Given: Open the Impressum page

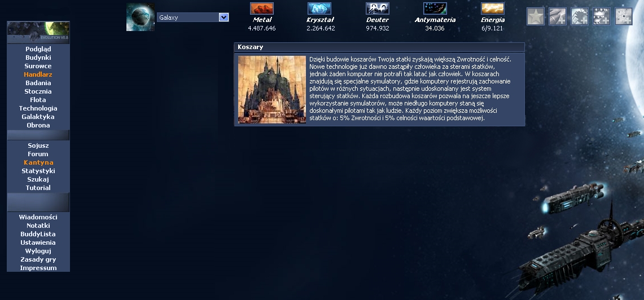Looking at the screenshot, I should click(x=38, y=268).
